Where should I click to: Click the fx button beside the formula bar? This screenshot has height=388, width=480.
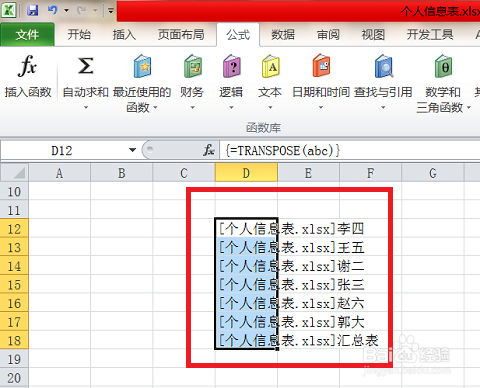click(209, 150)
